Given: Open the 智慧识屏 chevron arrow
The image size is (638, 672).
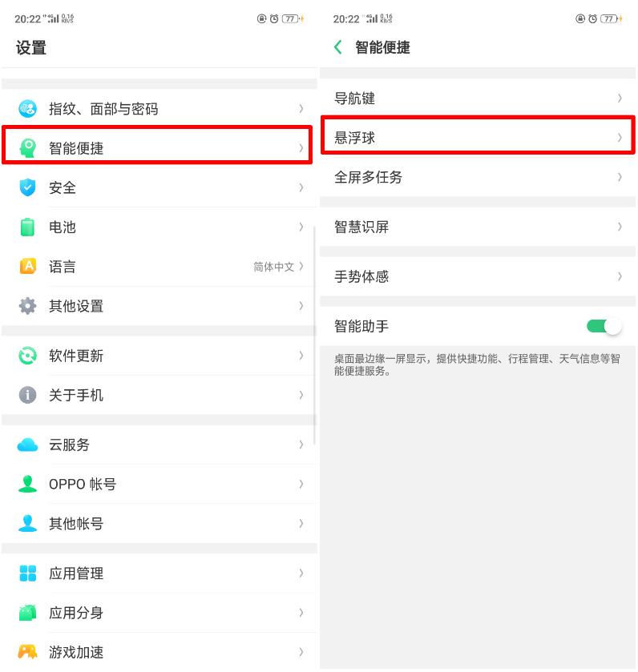Looking at the screenshot, I should (x=619, y=227).
